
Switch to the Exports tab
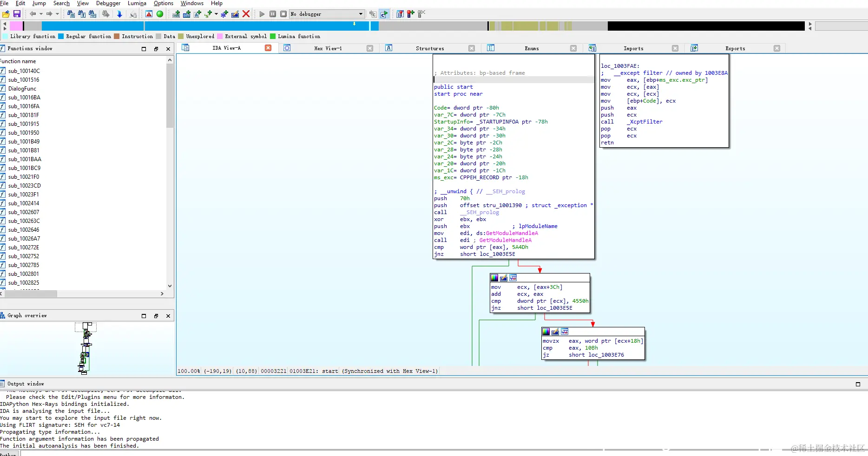point(735,48)
